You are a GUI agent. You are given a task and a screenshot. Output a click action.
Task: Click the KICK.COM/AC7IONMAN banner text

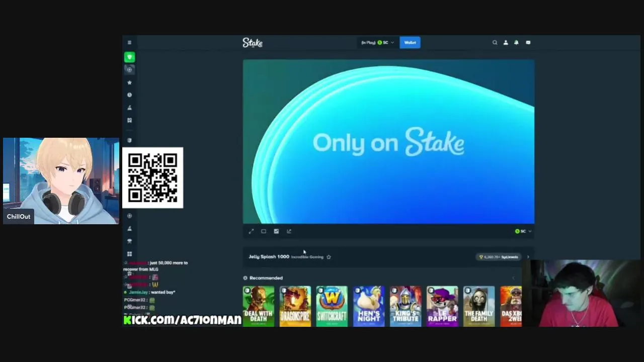tap(183, 320)
